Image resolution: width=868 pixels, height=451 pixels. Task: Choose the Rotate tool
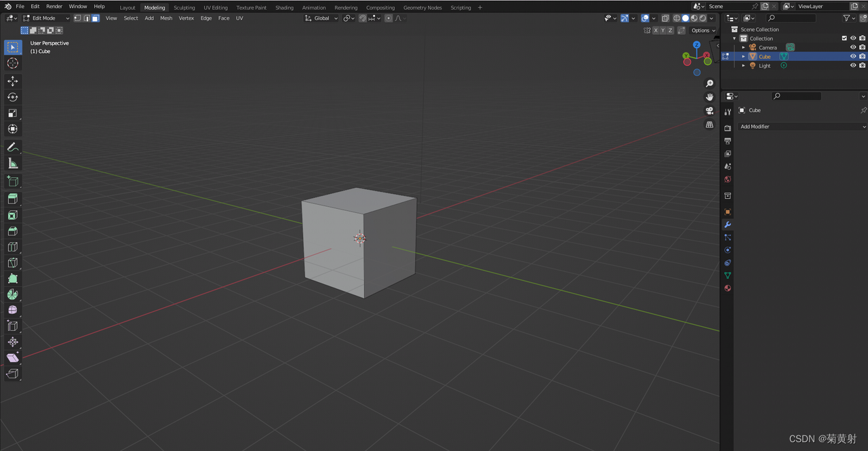click(x=13, y=97)
